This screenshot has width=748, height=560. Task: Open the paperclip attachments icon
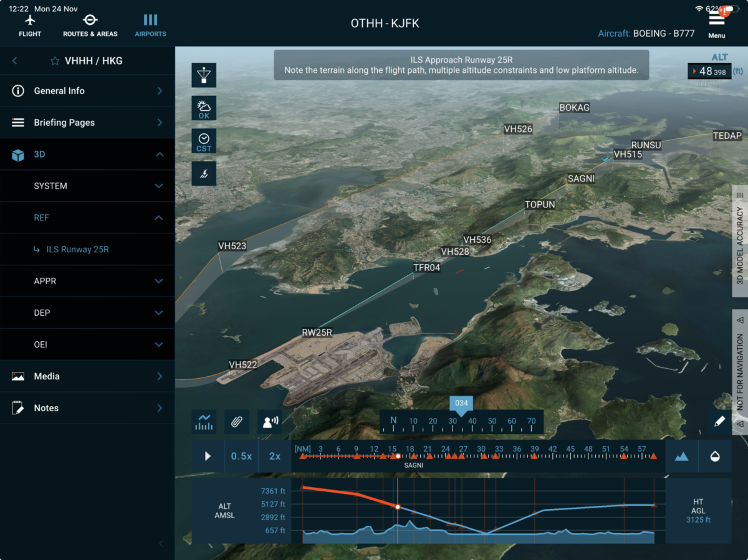point(236,422)
